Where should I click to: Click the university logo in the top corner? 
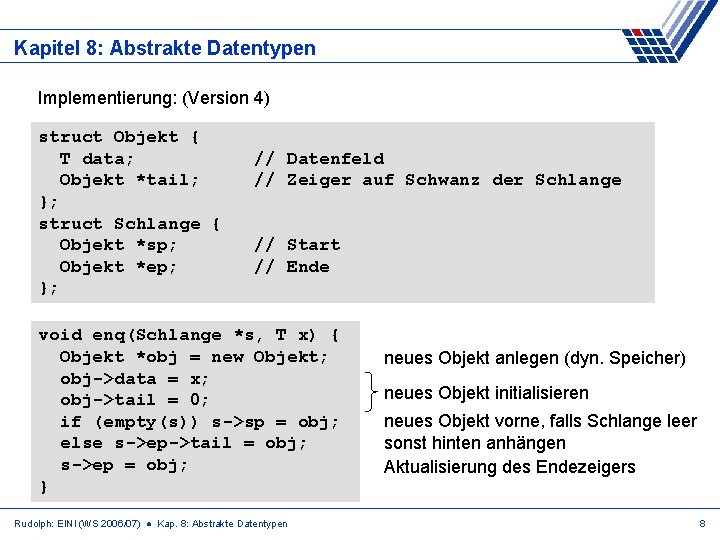[670, 31]
